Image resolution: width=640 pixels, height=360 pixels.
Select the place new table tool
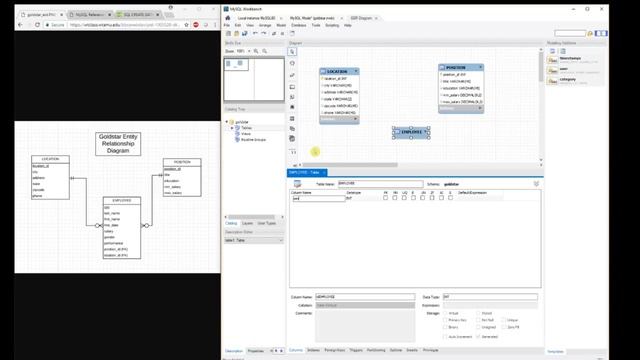click(292, 118)
